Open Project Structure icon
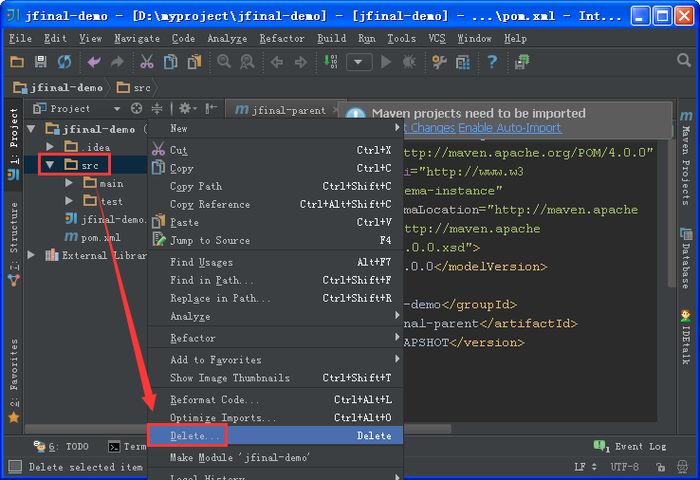Screen dimensions: 700x480 pos(462,62)
